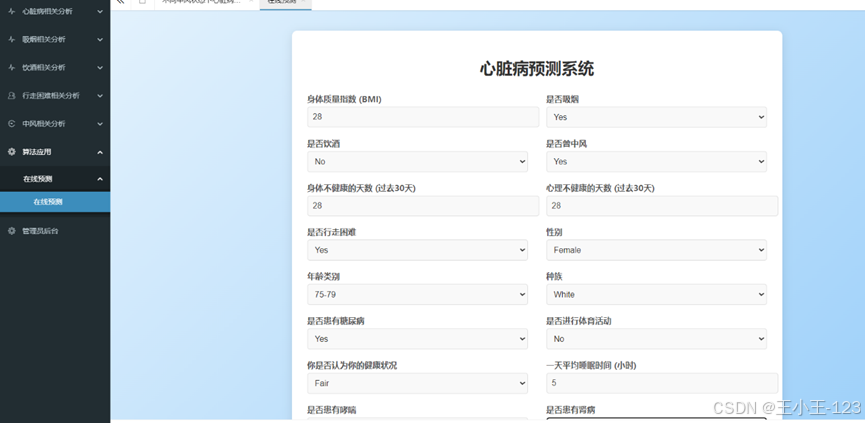Collapse 算法应用 using its up chevron
The height and width of the screenshot is (423, 865).
pyautogui.click(x=100, y=152)
